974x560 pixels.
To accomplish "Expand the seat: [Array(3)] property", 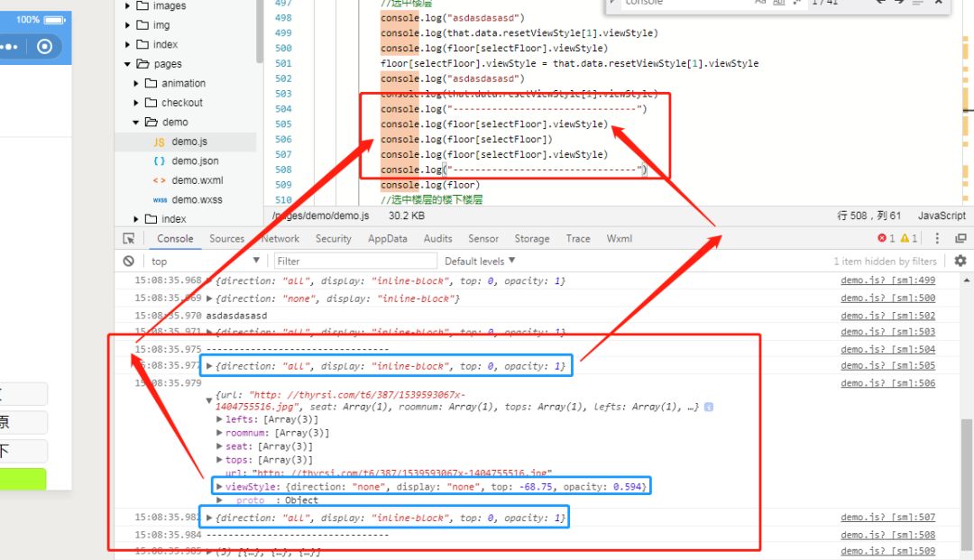I will click(x=219, y=446).
